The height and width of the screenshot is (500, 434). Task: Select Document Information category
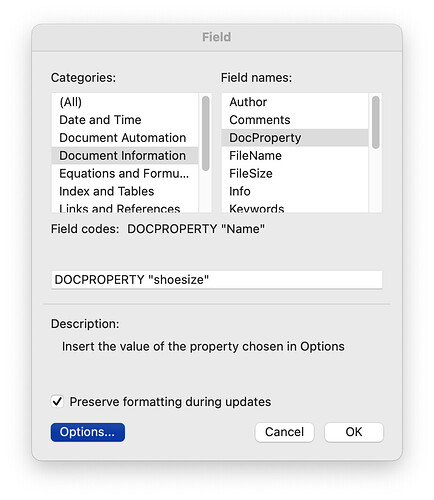tap(125, 156)
